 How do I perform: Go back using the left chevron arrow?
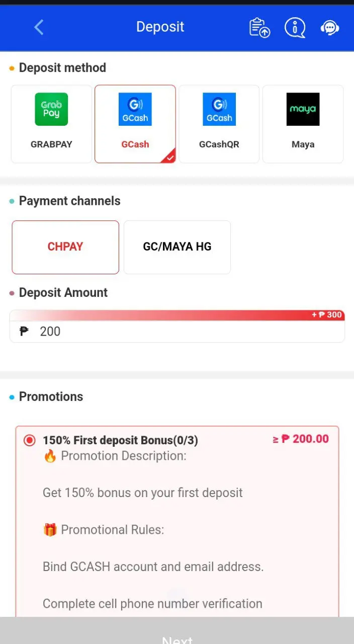click(39, 27)
